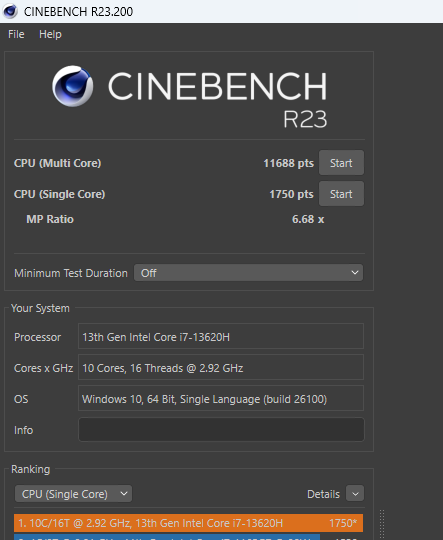Click the Cinebench app icon in title bar
The width and height of the screenshot is (443, 540).
[x=10, y=11]
